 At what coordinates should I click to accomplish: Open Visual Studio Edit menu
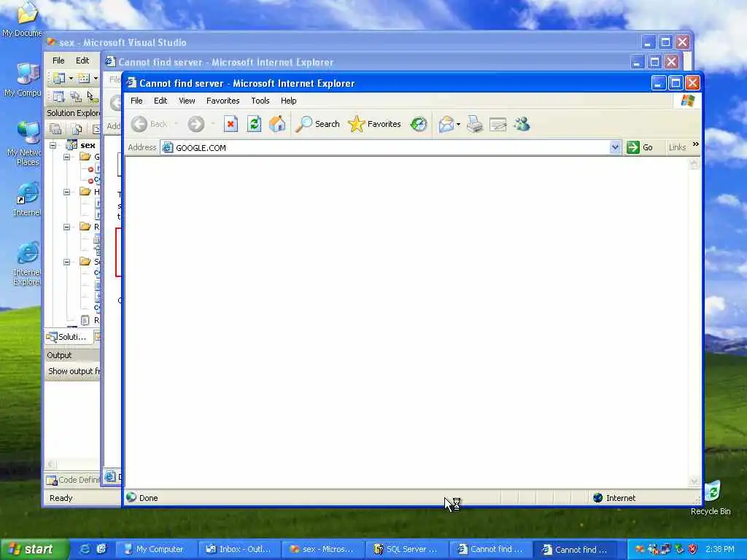click(x=82, y=61)
